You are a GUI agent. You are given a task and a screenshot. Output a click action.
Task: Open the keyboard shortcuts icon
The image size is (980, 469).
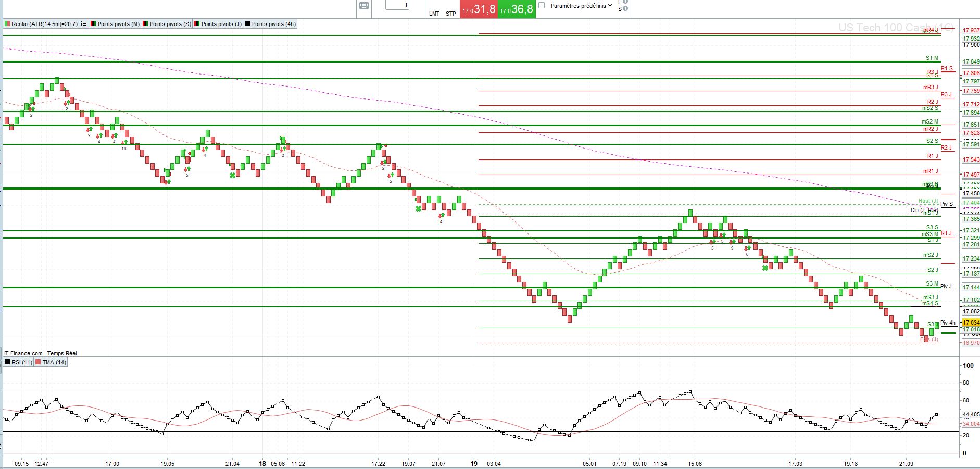[364, 6]
